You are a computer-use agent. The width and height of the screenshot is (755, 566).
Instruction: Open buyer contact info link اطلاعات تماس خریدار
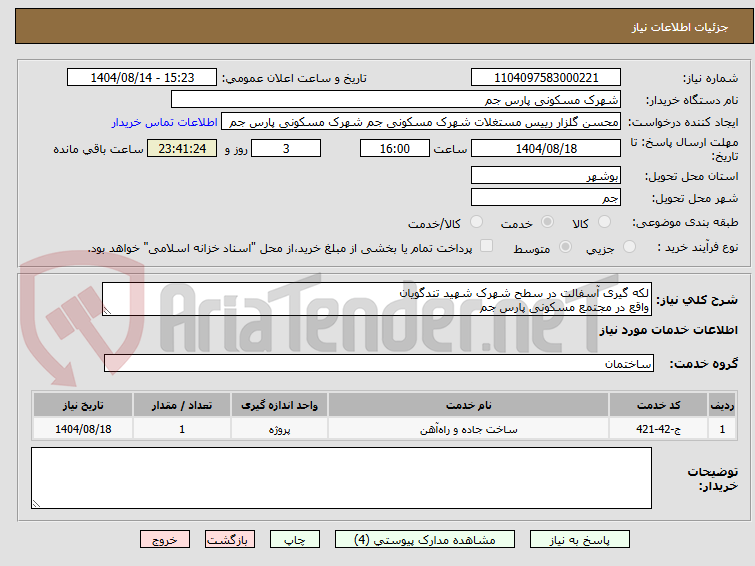point(165,122)
